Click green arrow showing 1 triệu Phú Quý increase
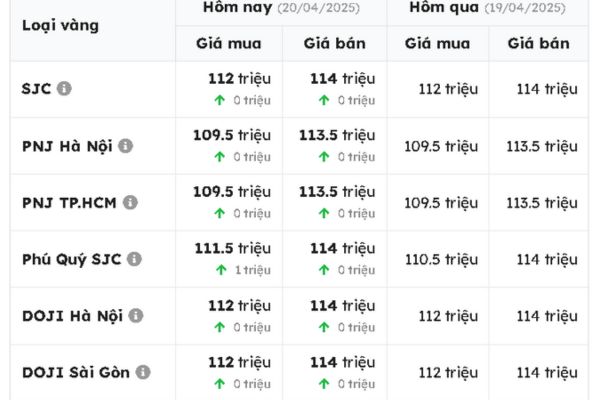 219,270
